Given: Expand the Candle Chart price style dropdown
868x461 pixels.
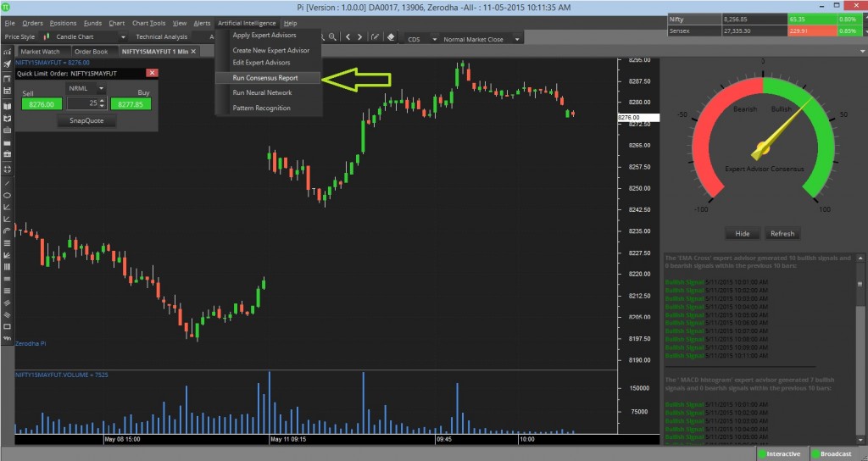Looking at the screenshot, I should click(123, 38).
